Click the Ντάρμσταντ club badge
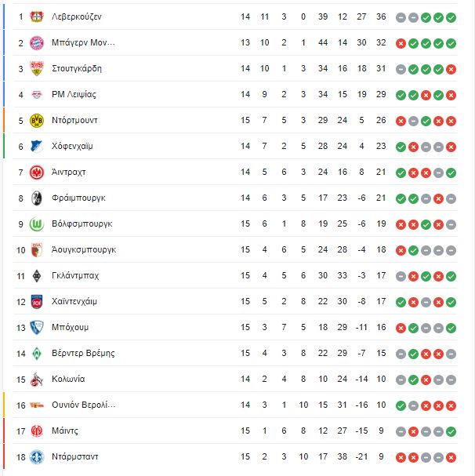The width and height of the screenshot is (475, 476). pos(37,457)
